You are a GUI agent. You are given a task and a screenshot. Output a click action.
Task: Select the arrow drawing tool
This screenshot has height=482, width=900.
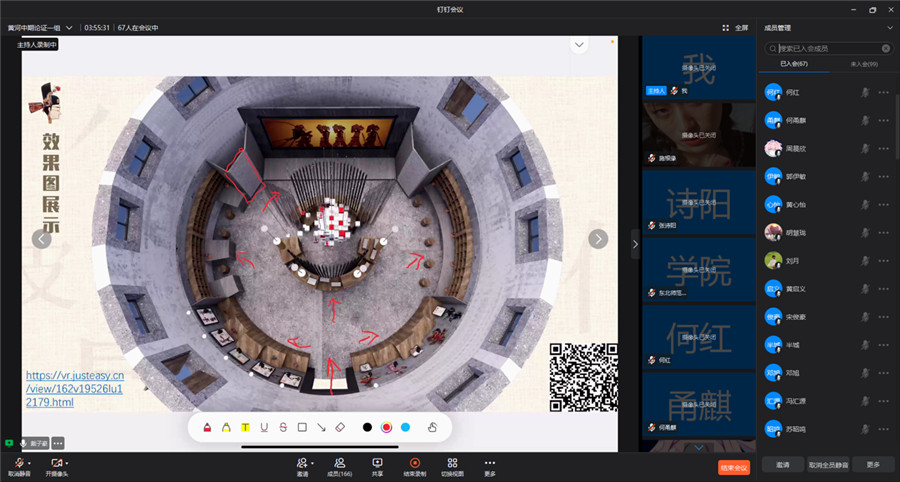(x=321, y=427)
